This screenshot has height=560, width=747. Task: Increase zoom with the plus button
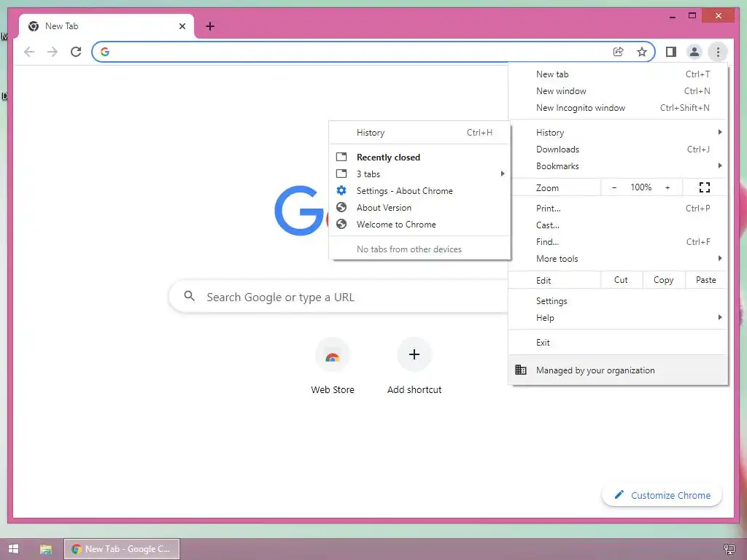[667, 187]
